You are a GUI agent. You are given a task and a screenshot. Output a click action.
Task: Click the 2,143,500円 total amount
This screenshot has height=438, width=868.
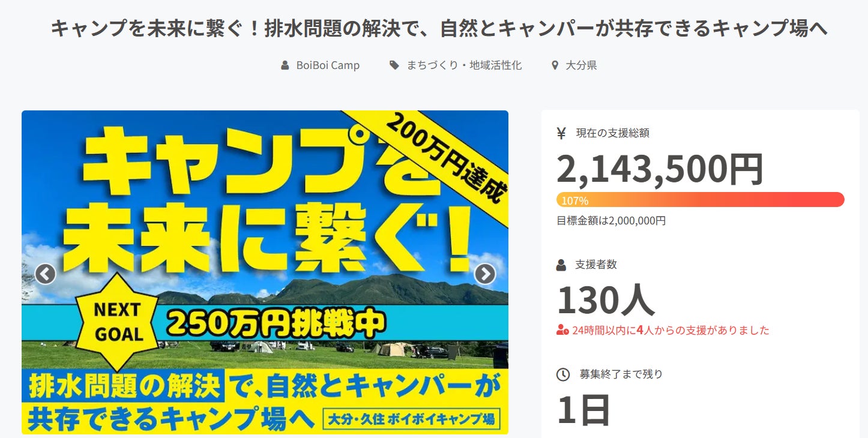pyautogui.click(x=660, y=169)
